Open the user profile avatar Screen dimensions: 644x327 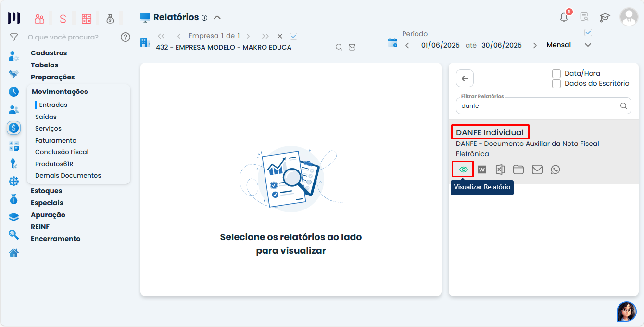click(x=629, y=17)
